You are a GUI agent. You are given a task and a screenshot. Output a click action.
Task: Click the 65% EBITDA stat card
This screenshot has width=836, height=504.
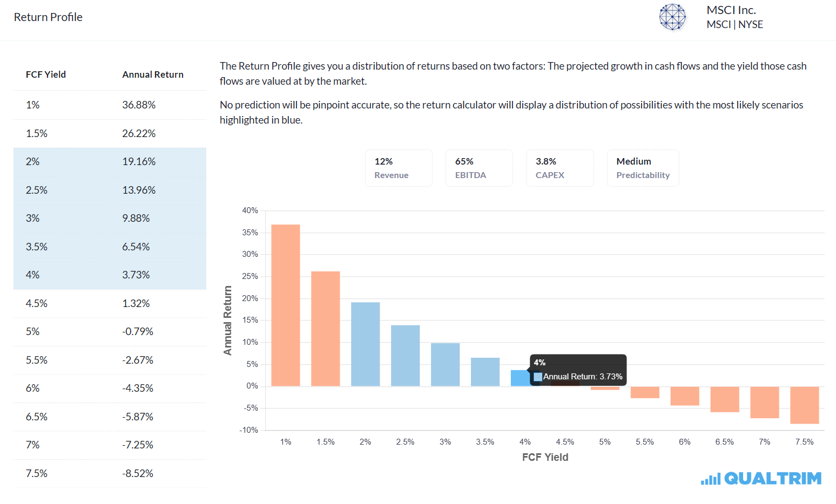[479, 168]
